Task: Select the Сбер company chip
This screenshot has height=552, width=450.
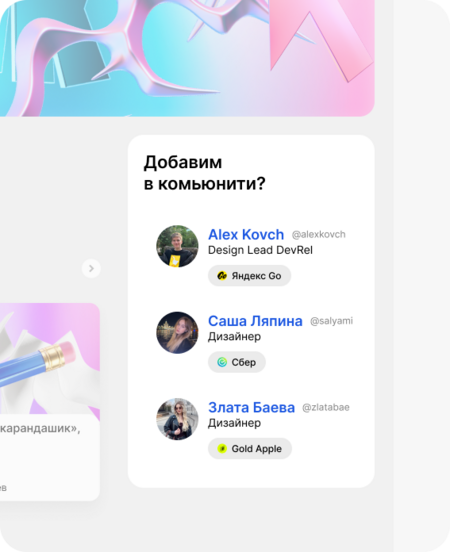Action: coord(237,362)
